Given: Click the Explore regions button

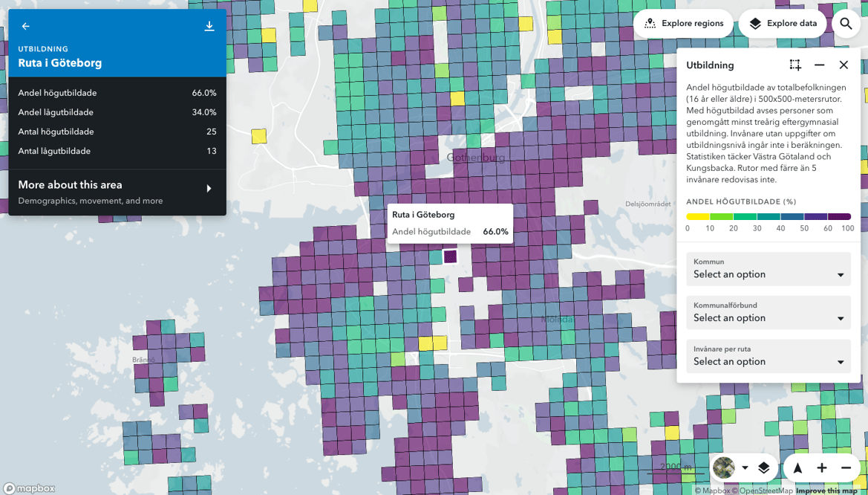Looking at the screenshot, I should pos(684,23).
